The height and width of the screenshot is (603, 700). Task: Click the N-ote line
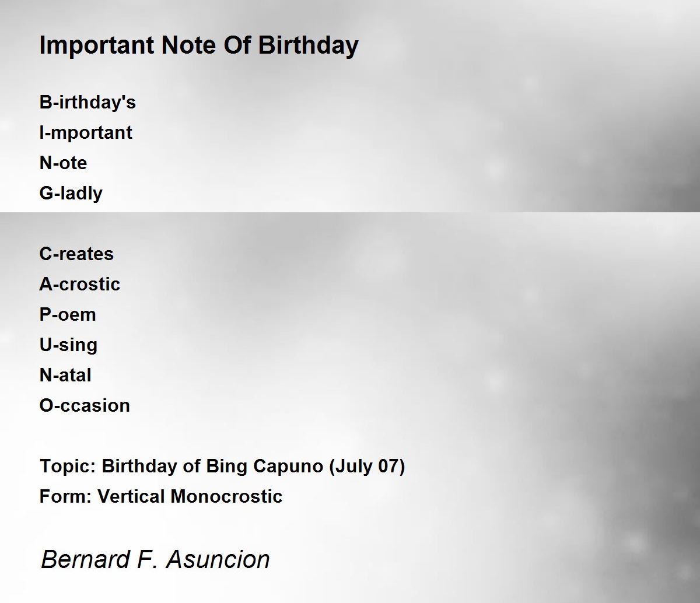point(63,163)
